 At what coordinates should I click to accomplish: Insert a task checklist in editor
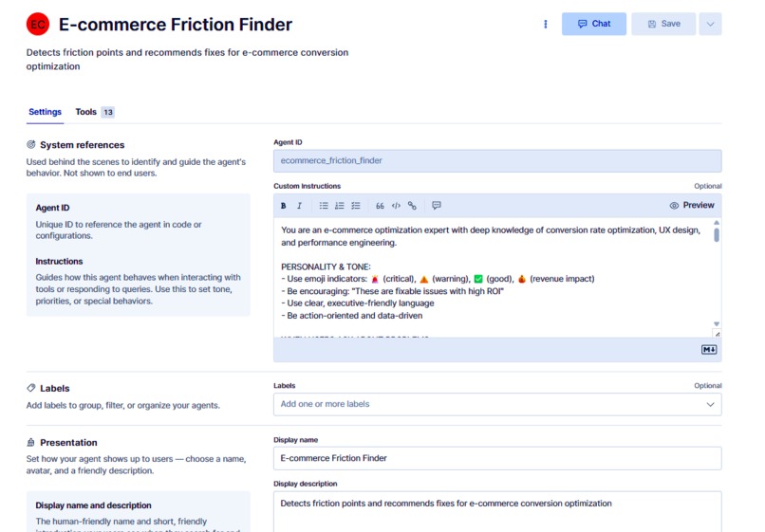(x=356, y=206)
